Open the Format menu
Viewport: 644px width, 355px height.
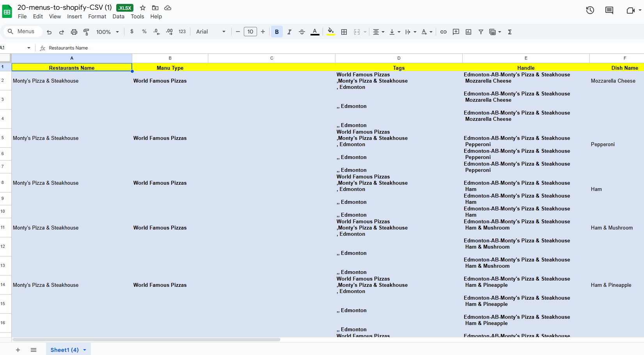(x=97, y=16)
